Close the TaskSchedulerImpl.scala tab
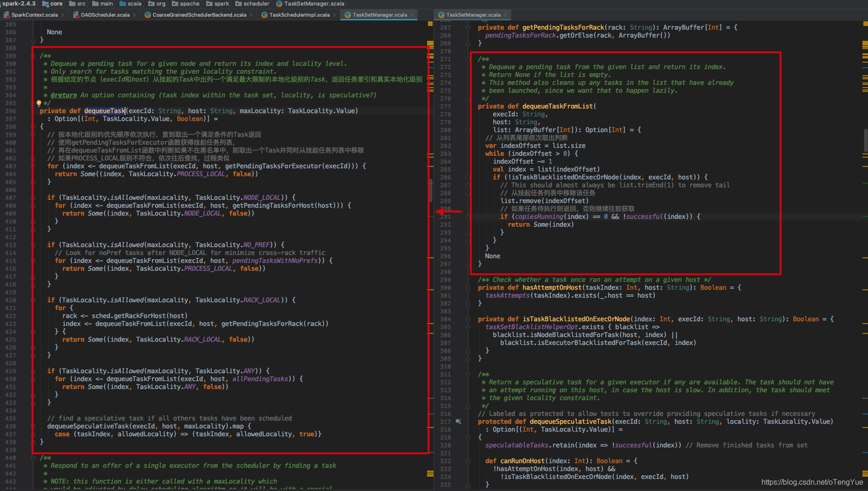Screen dimensions: 868x491 pyautogui.click(x=334, y=15)
